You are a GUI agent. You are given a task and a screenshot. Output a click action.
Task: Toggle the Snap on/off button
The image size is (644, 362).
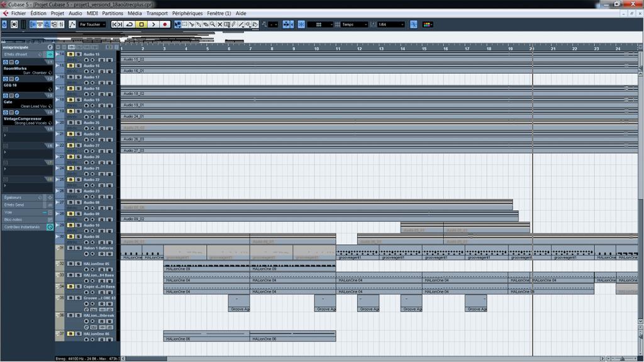[301, 25]
